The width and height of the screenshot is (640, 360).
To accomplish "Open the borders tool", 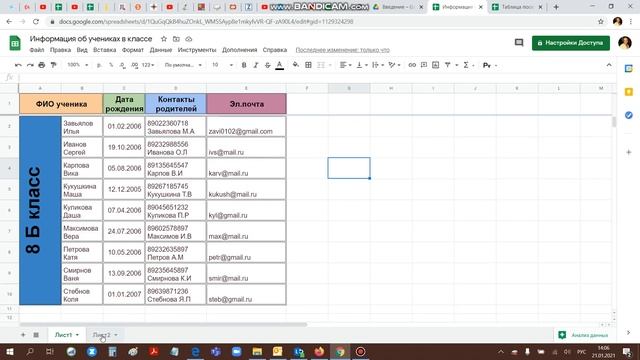I will coord(309,65).
